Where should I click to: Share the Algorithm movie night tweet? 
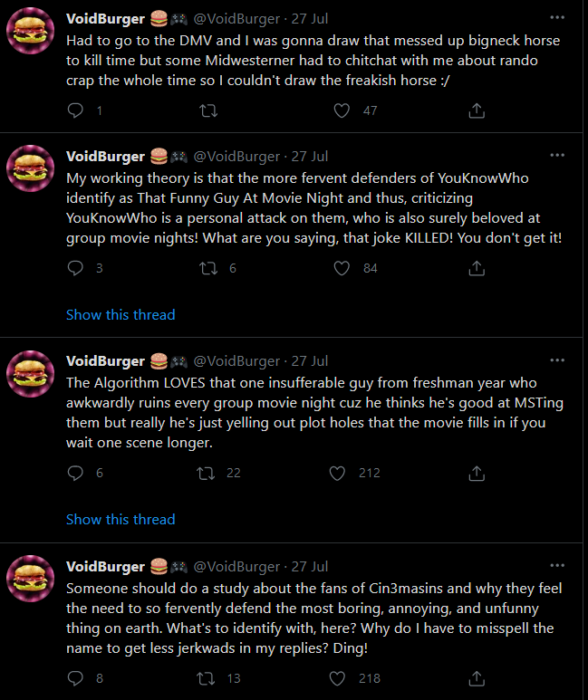coord(477,473)
